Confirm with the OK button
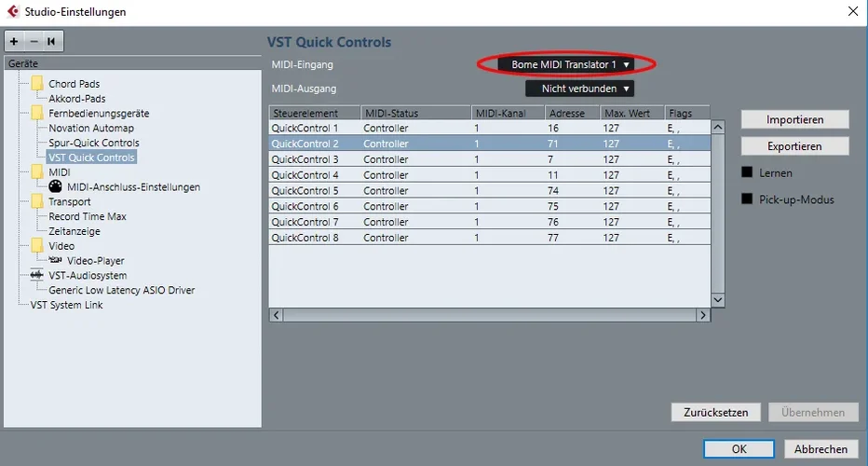This screenshot has width=868, height=466. coord(739,449)
